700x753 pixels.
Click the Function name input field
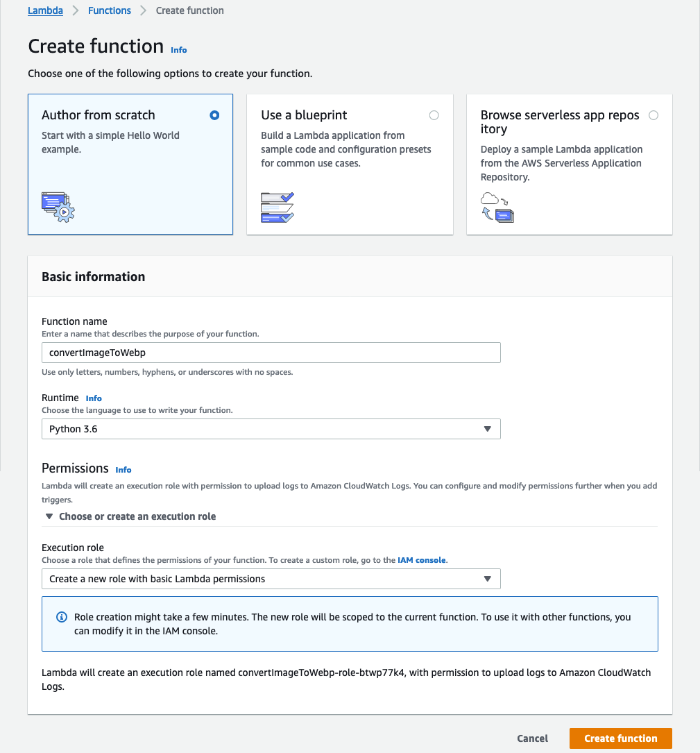271,352
